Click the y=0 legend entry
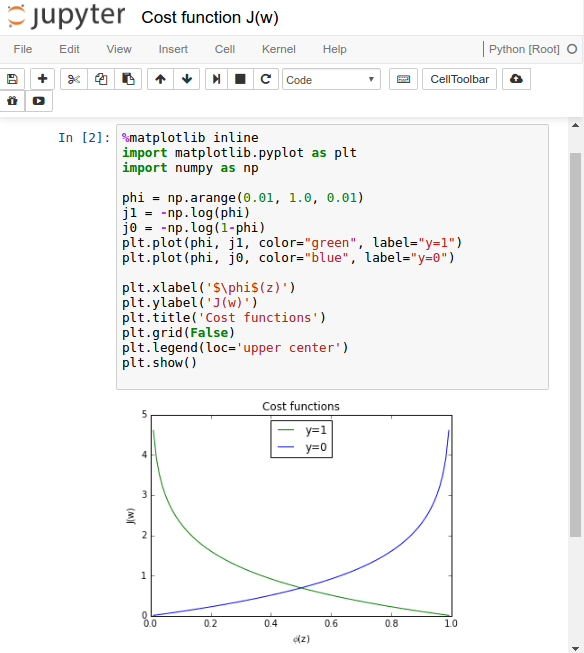 coord(302,447)
